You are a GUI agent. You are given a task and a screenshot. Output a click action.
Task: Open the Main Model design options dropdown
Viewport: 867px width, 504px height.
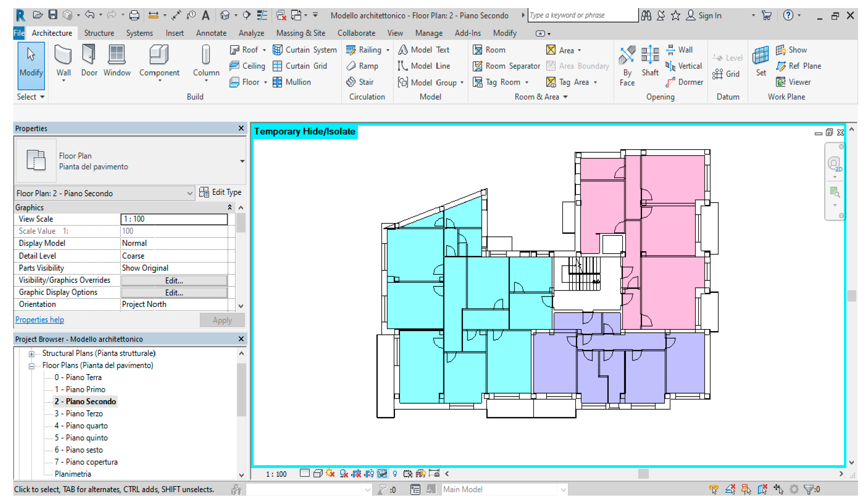pyautogui.click(x=563, y=490)
